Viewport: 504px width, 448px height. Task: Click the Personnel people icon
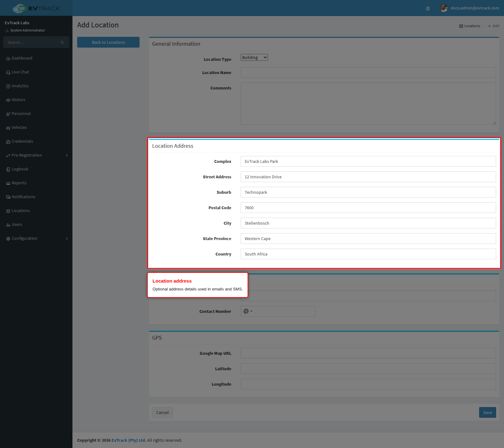click(8, 114)
